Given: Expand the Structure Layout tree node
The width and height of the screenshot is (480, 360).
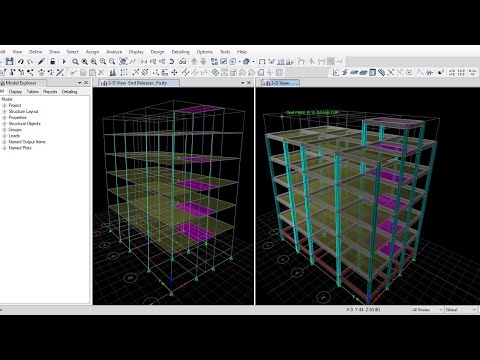Looking at the screenshot, I should click(x=4, y=111).
